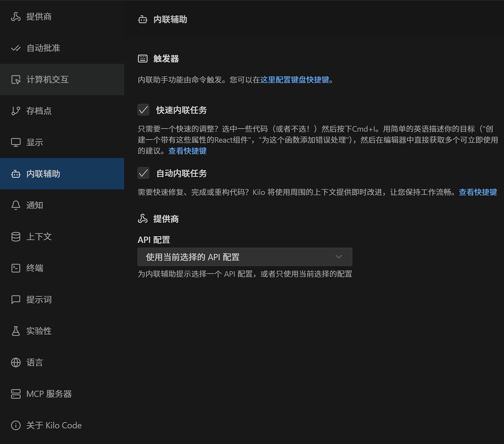The height and width of the screenshot is (444, 504).
Task: Click the 显示 monitor icon
Action: coord(15,142)
